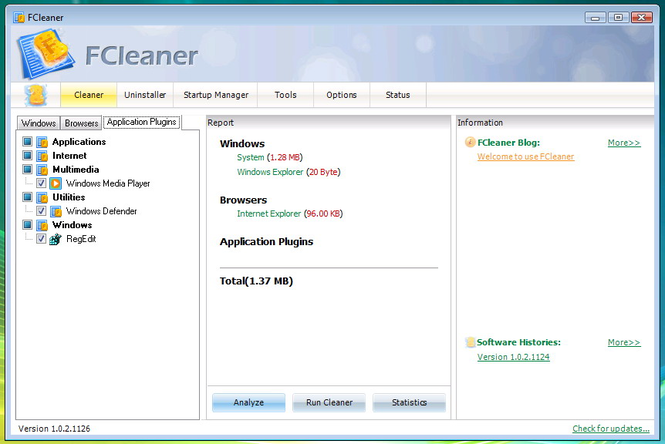Click the Windows Media Player icon

(56, 184)
